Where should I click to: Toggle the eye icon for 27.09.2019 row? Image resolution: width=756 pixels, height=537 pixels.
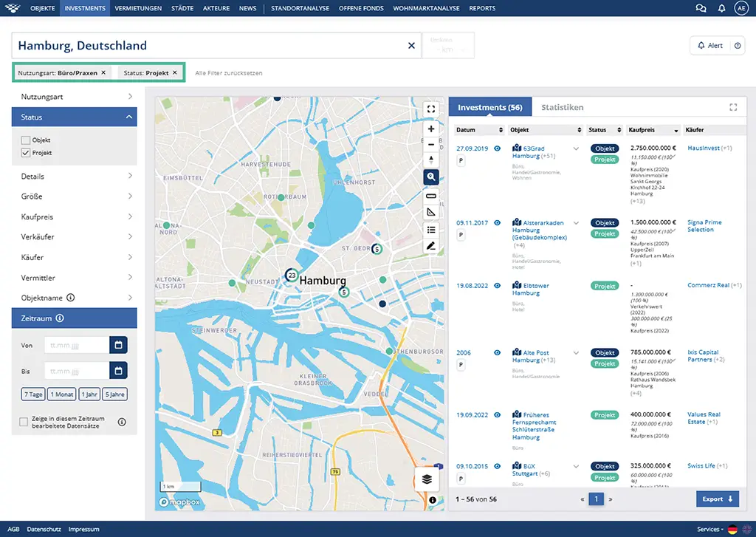tap(497, 148)
